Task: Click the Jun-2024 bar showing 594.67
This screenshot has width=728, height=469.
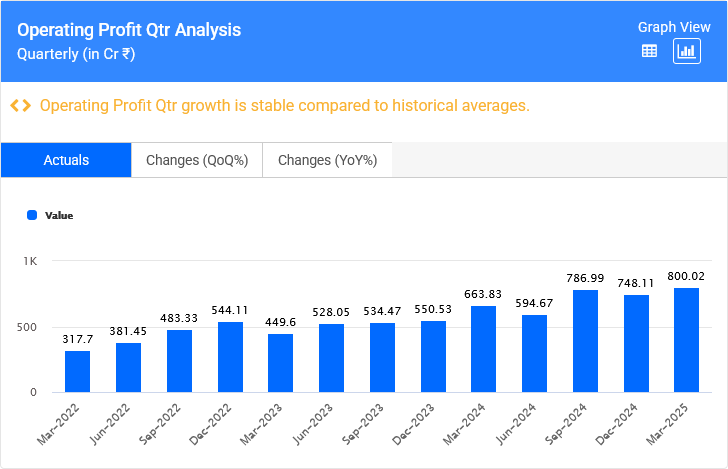Action: (x=535, y=353)
